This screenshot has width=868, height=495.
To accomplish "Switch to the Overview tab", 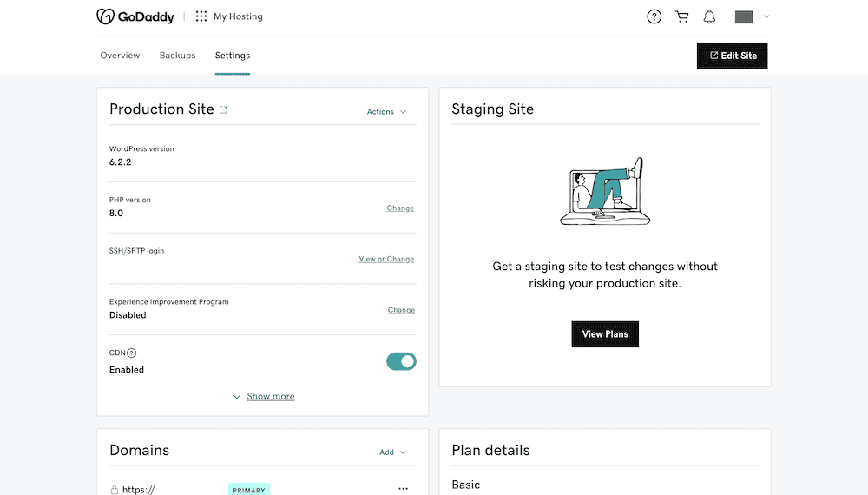I will [x=120, y=56].
